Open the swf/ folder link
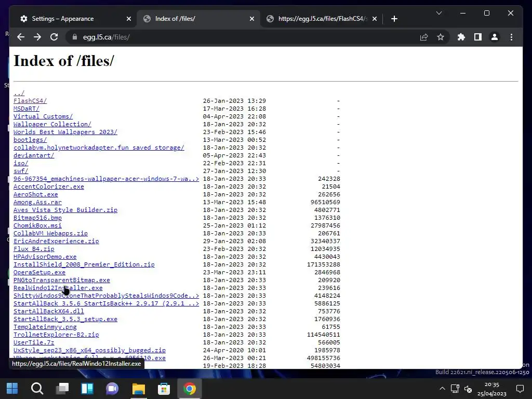Screen dimensions: 532x399 [21, 171]
